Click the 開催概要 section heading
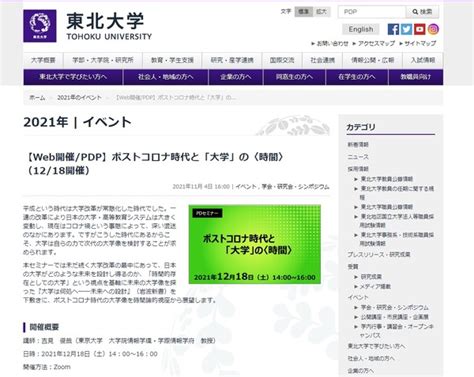 44,327
